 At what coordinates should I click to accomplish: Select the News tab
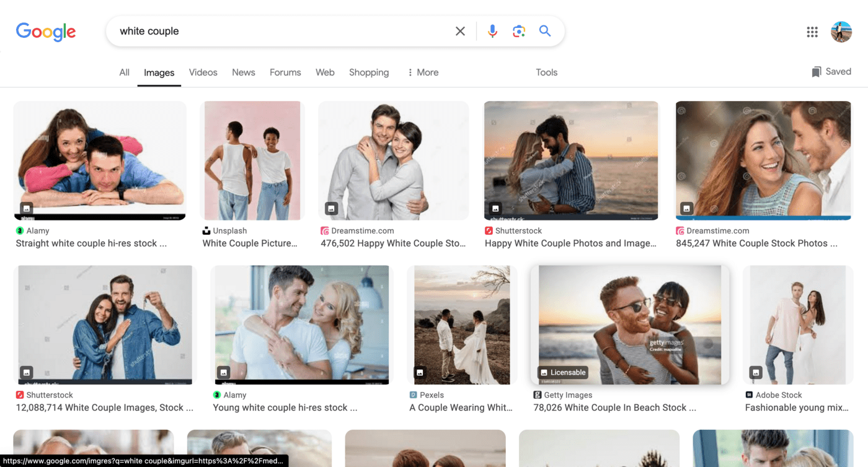(x=244, y=72)
